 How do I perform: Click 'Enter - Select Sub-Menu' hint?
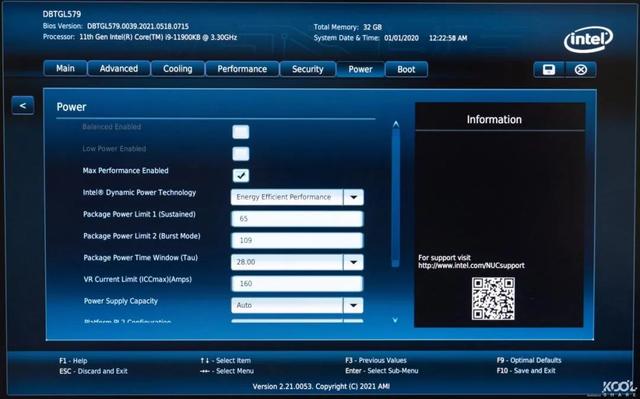(381, 371)
